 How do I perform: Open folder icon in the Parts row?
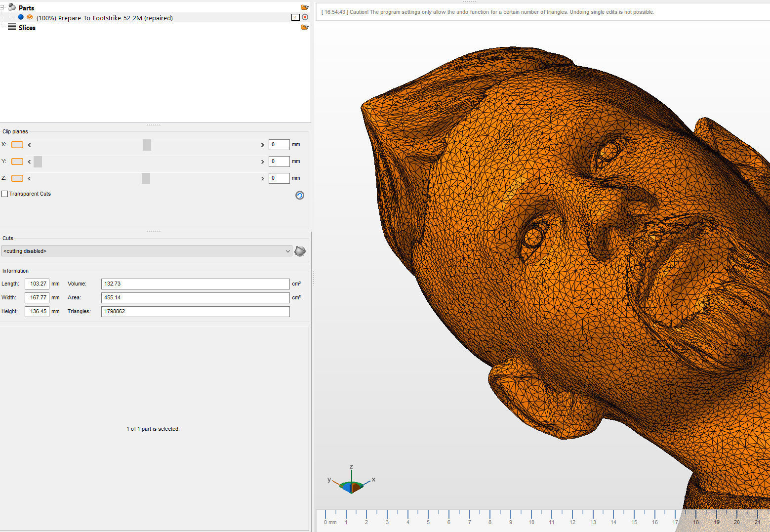pyautogui.click(x=305, y=7)
